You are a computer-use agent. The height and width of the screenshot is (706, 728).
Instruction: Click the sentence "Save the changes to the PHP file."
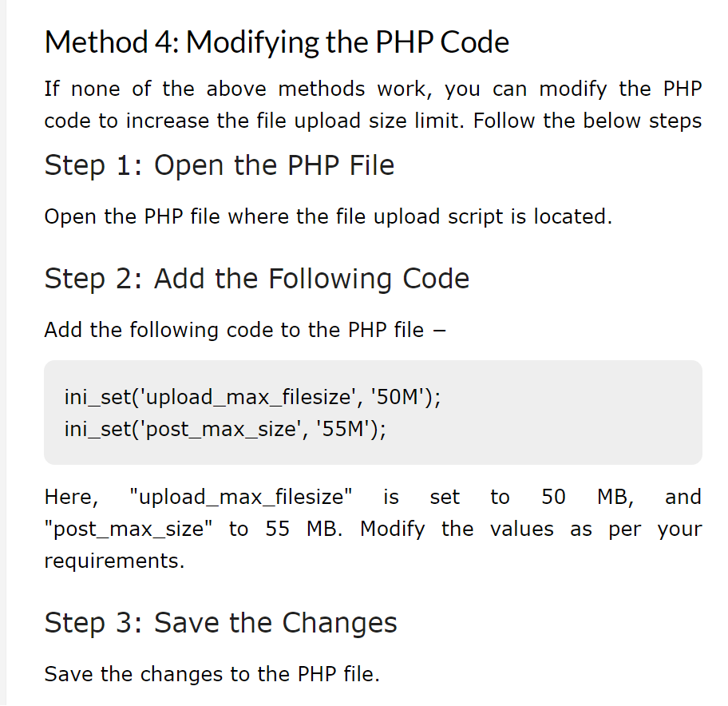212,674
